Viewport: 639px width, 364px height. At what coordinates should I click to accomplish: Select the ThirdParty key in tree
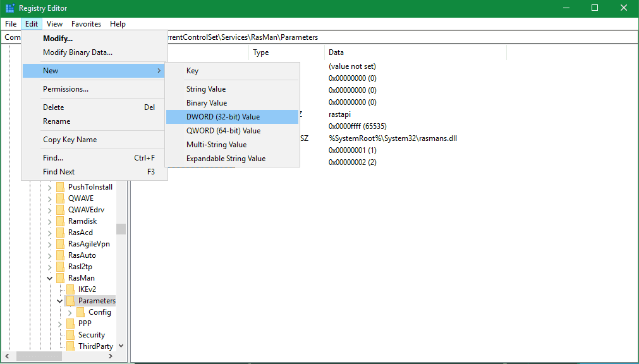[95, 346]
